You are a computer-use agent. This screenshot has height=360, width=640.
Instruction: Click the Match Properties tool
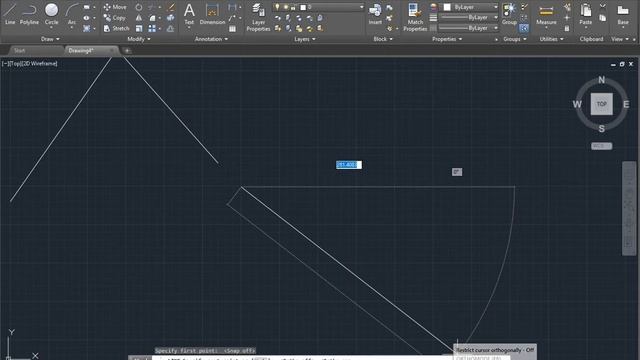[415, 17]
